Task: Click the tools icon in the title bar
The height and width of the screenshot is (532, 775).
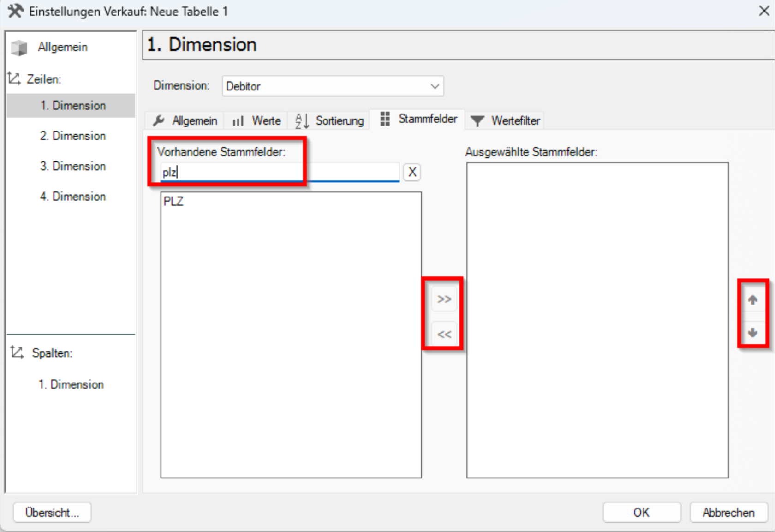Action: (15, 11)
